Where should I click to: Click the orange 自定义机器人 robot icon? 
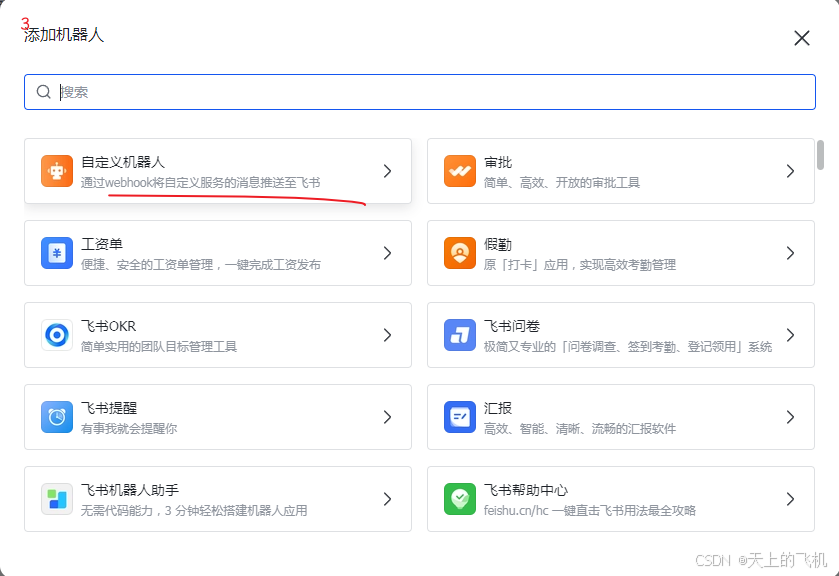point(57,171)
